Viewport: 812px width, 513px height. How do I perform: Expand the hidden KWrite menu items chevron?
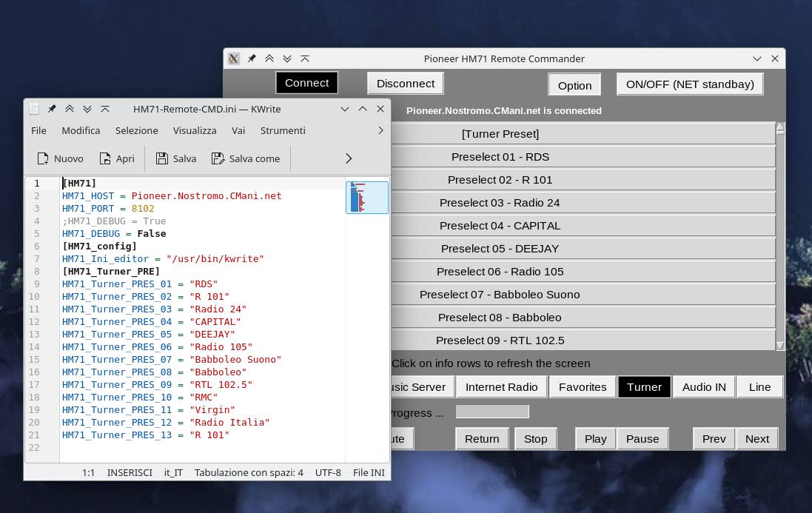coord(380,130)
